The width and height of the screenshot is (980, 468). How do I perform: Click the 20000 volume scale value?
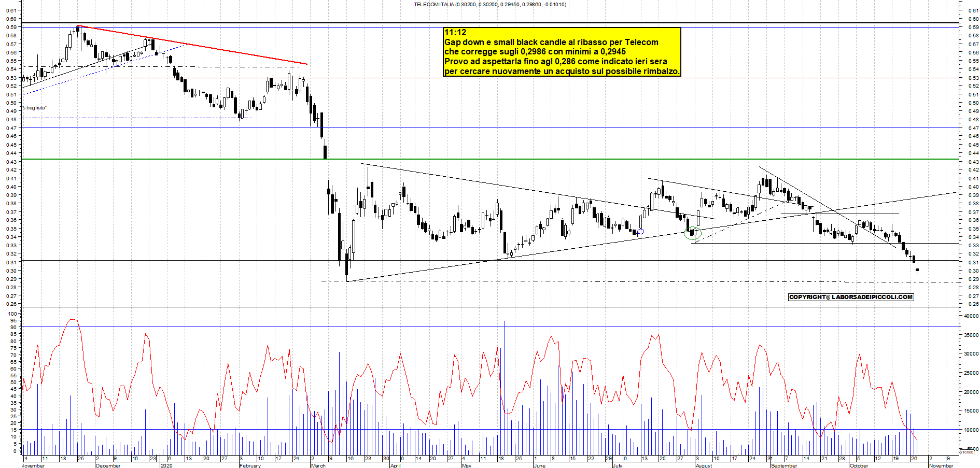[971, 392]
